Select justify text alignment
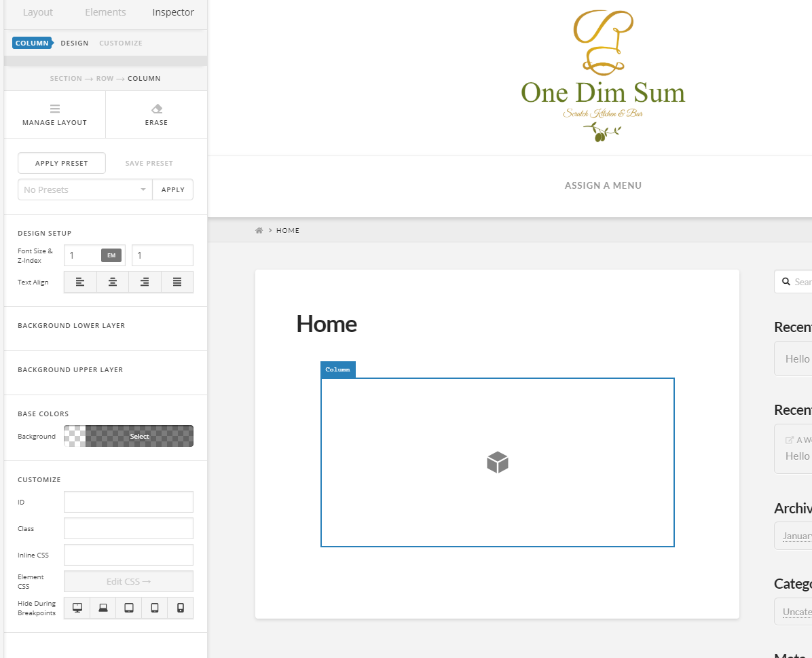The width and height of the screenshot is (812, 658). [x=177, y=282]
